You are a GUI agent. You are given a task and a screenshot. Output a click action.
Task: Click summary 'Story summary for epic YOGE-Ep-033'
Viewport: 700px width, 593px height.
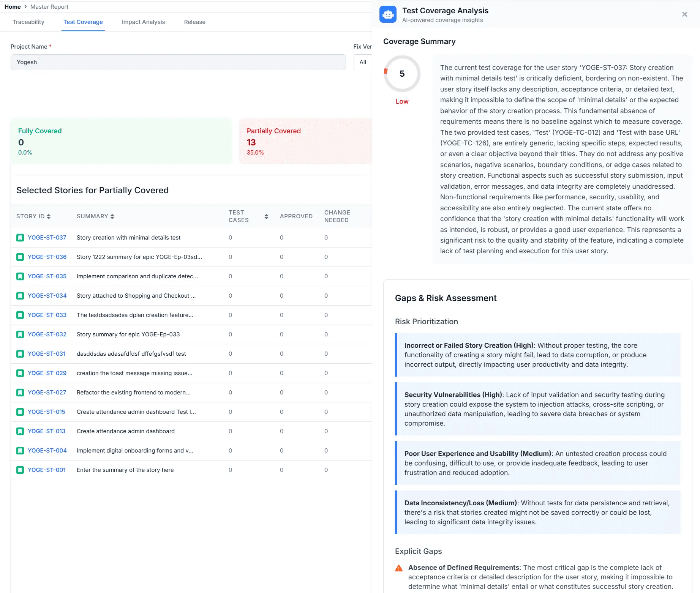pyautogui.click(x=128, y=334)
